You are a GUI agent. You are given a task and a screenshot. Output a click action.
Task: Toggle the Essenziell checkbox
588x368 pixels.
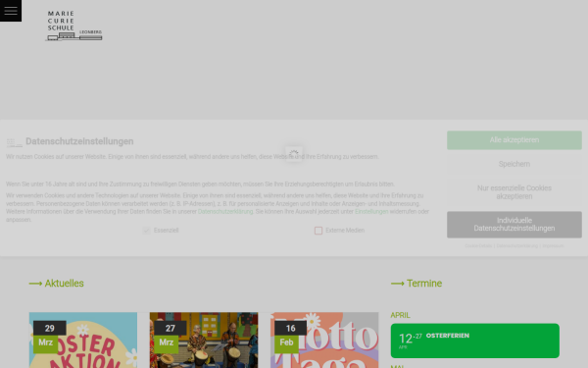tap(147, 231)
